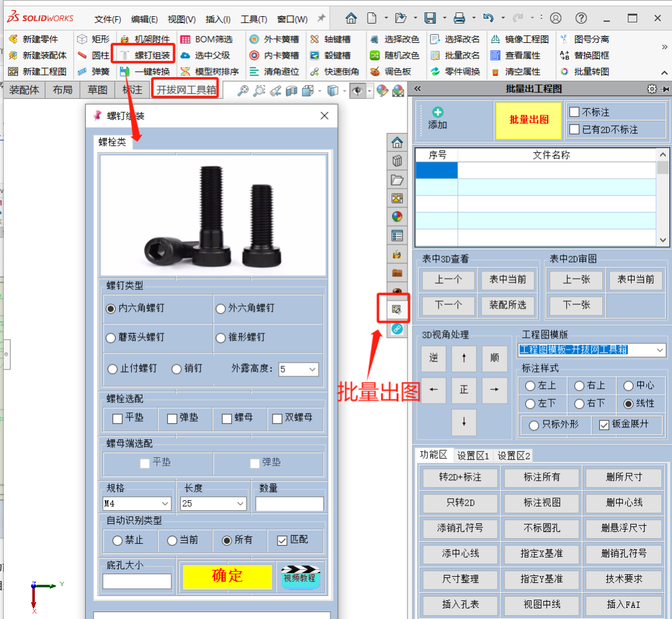Click the 底孔大小 input field
The height and width of the screenshot is (619, 672).
pyautogui.click(x=137, y=582)
